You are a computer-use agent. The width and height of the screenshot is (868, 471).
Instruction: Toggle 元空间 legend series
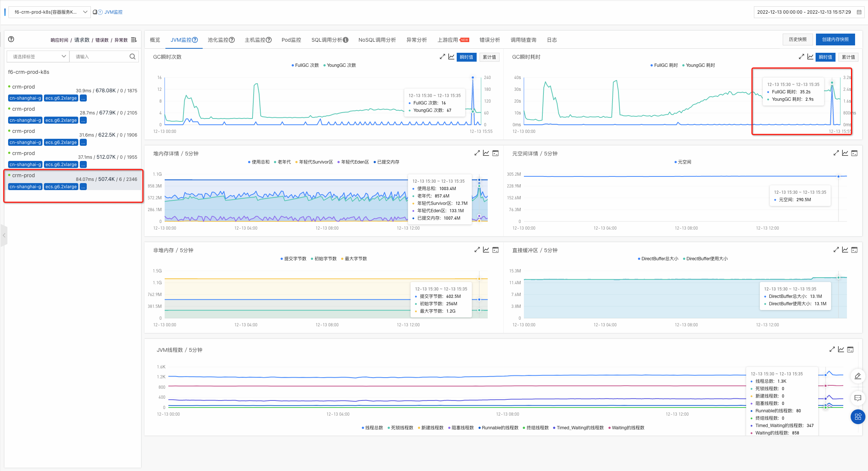pyautogui.click(x=683, y=162)
